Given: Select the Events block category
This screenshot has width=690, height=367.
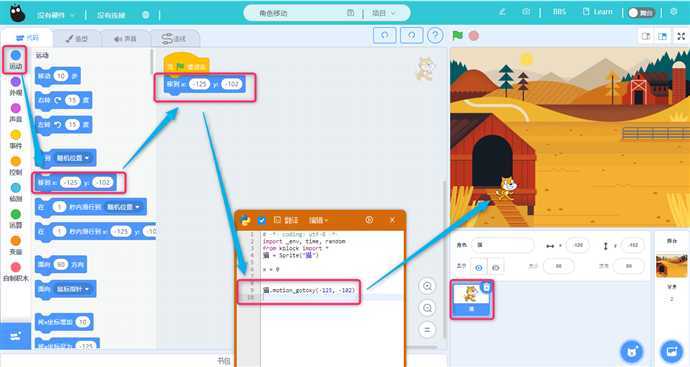Looking at the screenshot, I should [x=15, y=139].
